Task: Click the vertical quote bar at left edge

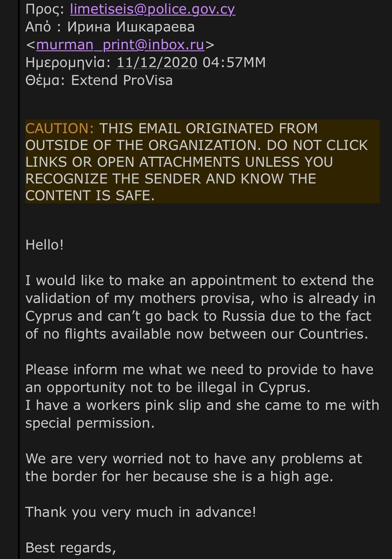Action: (19, 279)
